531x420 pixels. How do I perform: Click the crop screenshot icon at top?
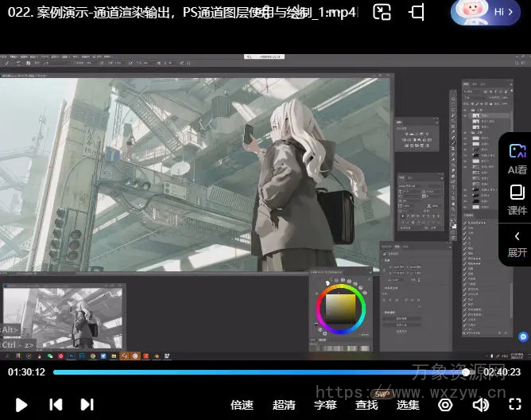pyautogui.click(x=417, y=12)
